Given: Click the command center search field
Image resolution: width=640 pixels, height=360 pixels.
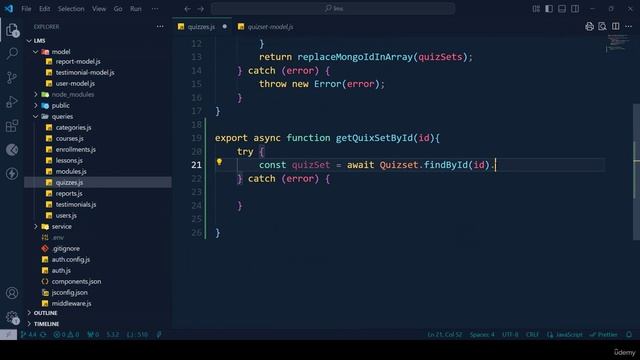Looking at the screenshot, I should [333, 9].
